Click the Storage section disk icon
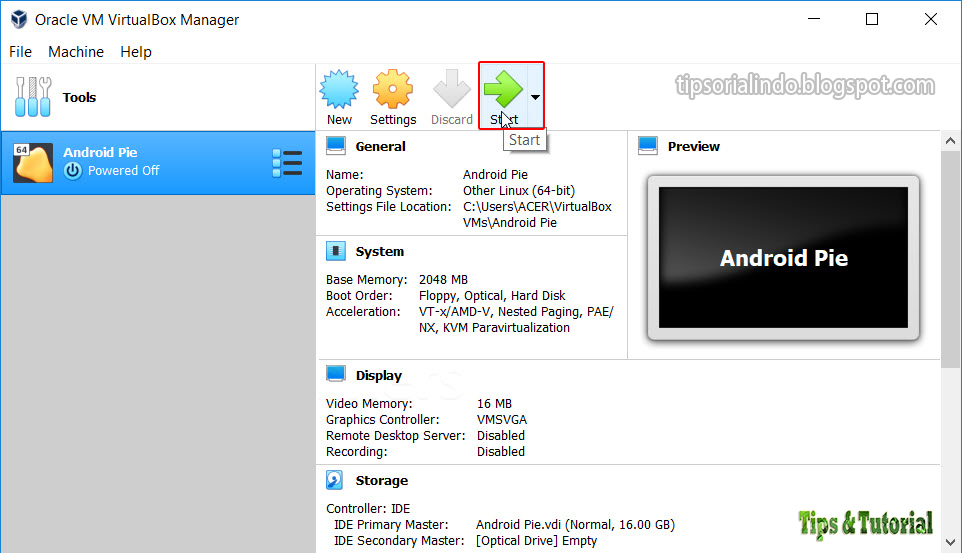Screen dimensions: 962x553 (334, 479)
